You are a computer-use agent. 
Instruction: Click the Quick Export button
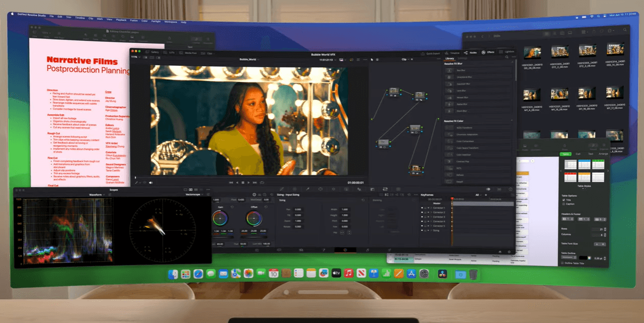[432, 53]
